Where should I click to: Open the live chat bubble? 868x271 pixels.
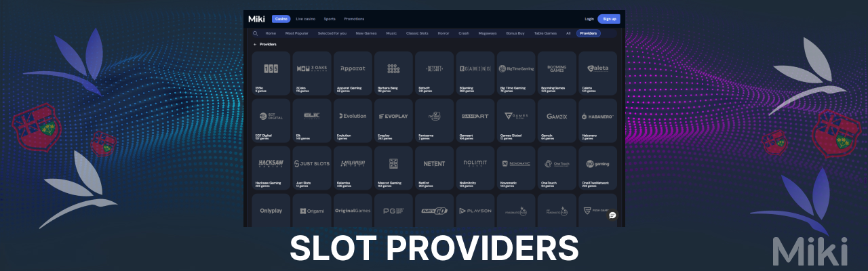pos(612,215)
